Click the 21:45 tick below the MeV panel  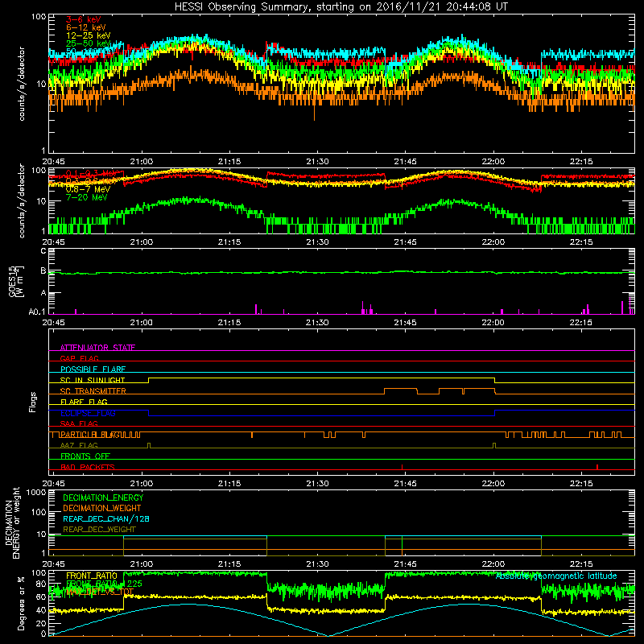click(405, 242)
